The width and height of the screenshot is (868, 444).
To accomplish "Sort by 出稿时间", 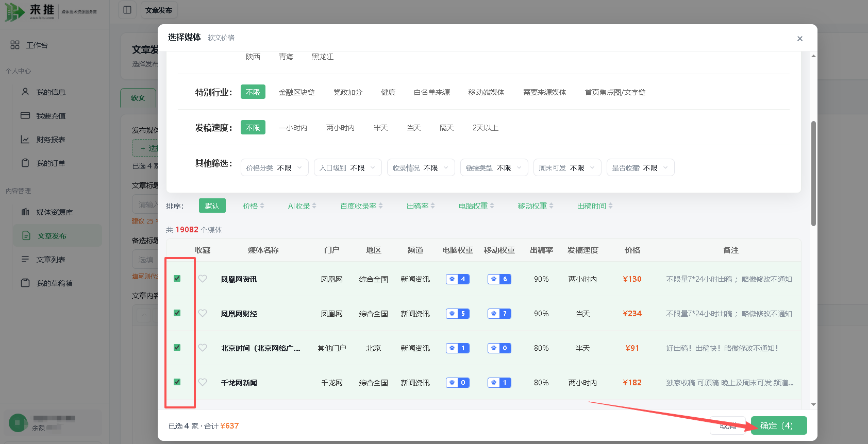I will tap(595, 206).
